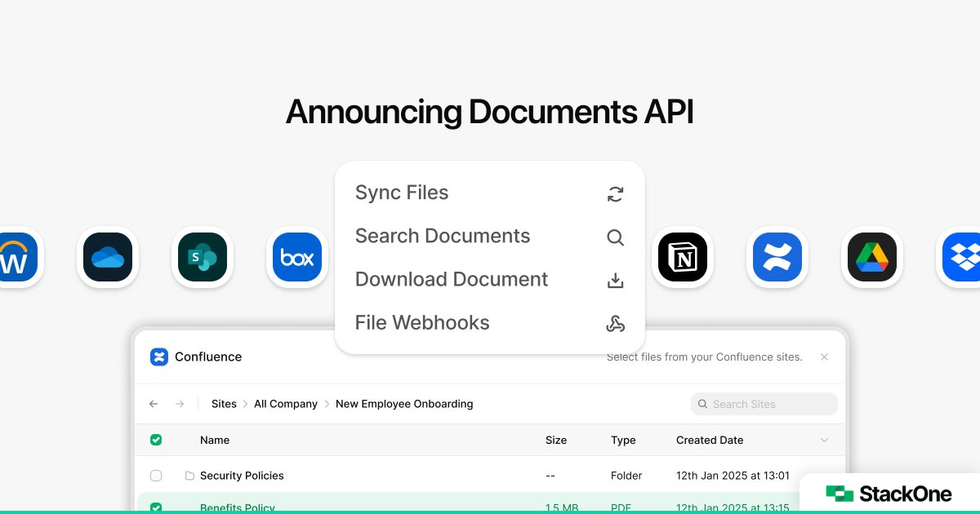Click the Folder type cell
The height and width of the screenshot is (514, 980).
point(626,476)
